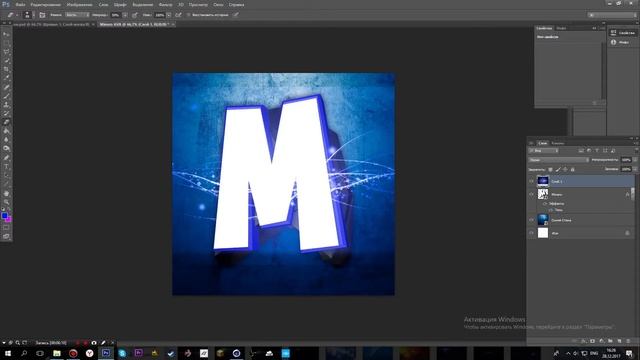This screenshot has width=640, height=360.
Task: Select the Dodge tool
Action: [x=6, y=149]
